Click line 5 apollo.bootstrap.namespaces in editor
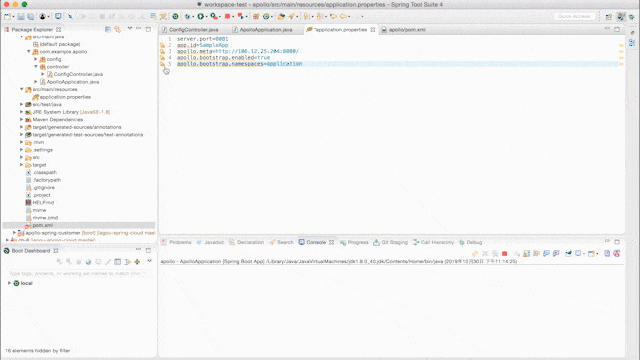Image resolution: width=640 pixels, height=360 pixels. [x=239, y=64]
